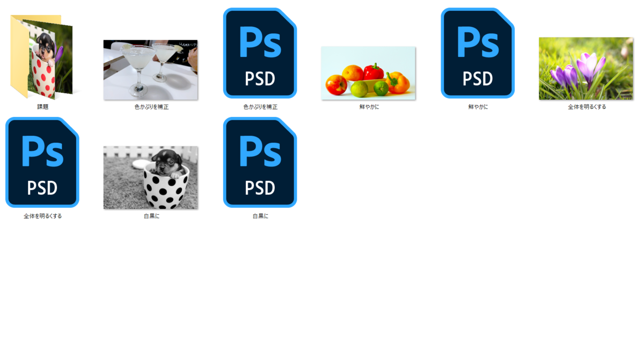Click the 鮮やかに label under the fruits image
The height and width of the screenshot is (337, 644).
pyautogui.click(x=368, y=107)
